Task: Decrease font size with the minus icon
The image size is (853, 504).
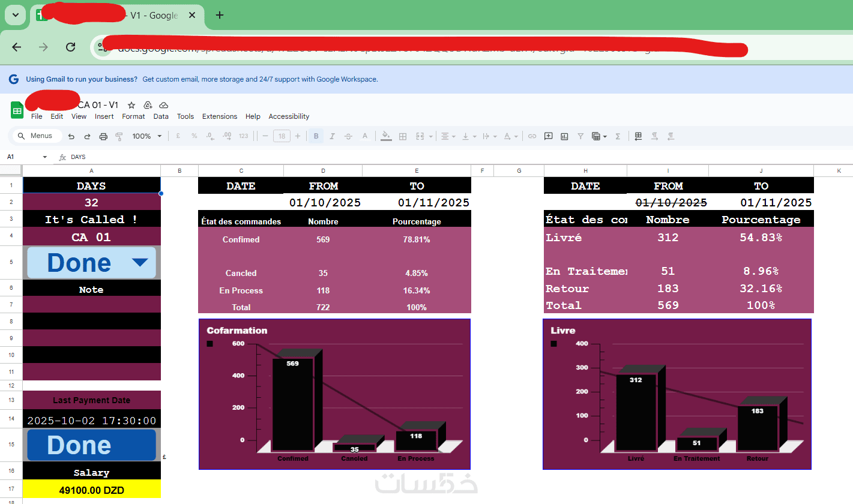Action: (265, 136)
